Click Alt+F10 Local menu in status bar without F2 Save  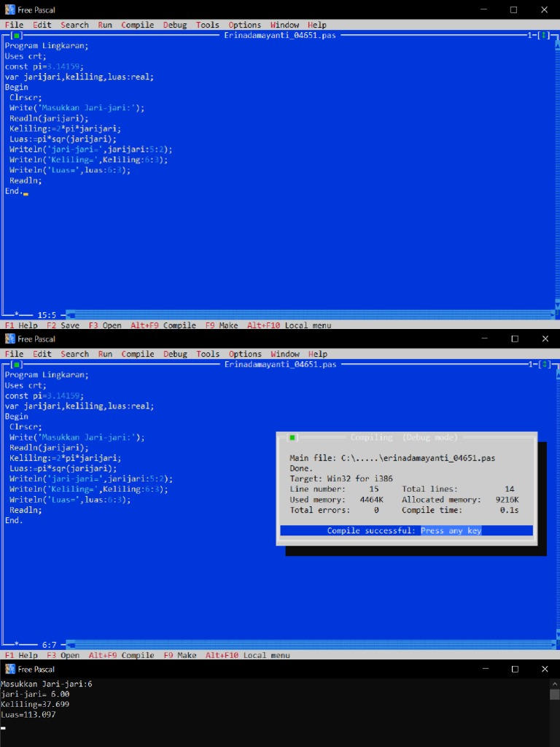pos(248,656)
